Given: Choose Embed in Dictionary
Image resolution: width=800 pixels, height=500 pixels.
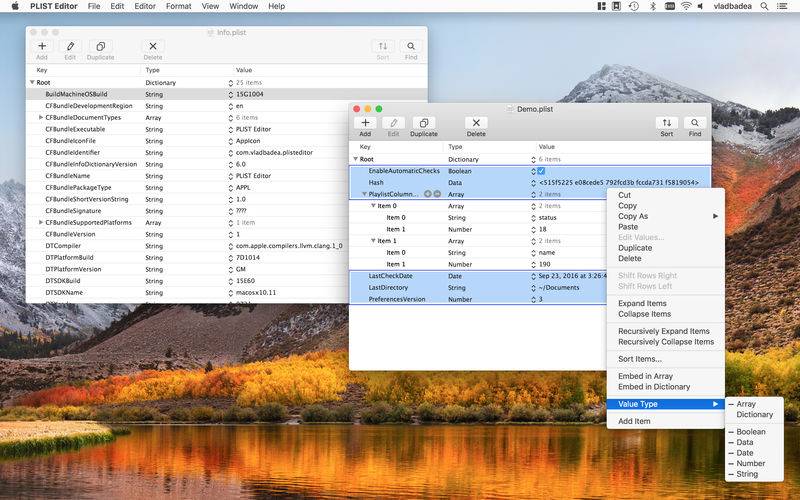Looking at the screenshot, I should 665,387.
